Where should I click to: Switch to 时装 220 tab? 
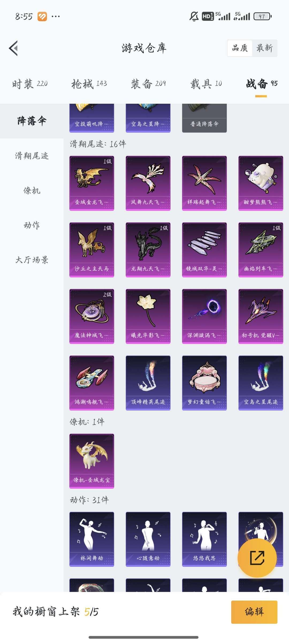(x=30, y=84)
